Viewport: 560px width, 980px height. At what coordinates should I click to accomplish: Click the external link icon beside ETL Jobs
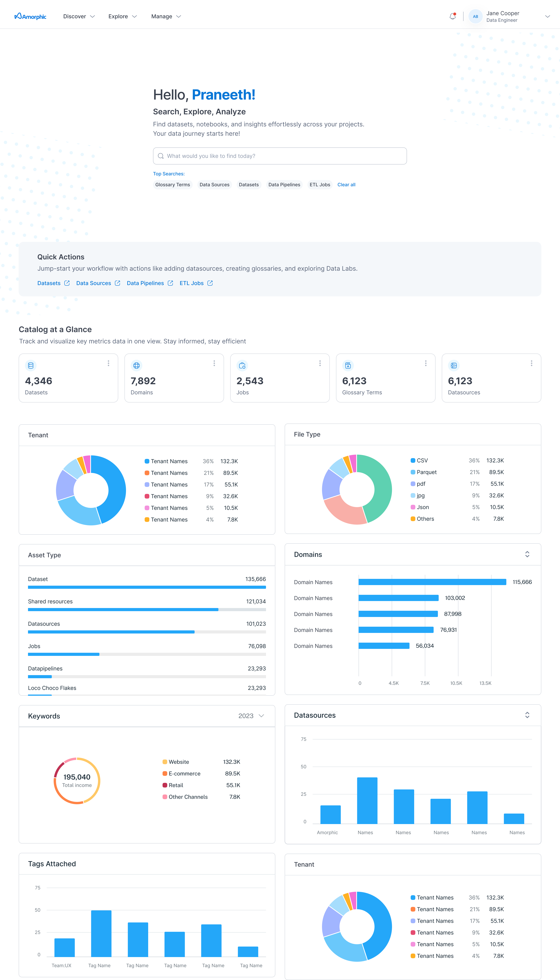(210, 283)
